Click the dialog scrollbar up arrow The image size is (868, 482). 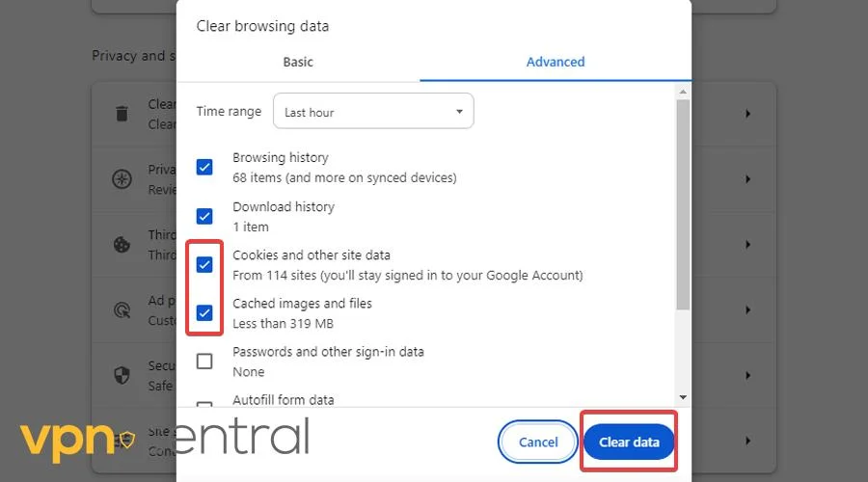[x=683, y=92]
